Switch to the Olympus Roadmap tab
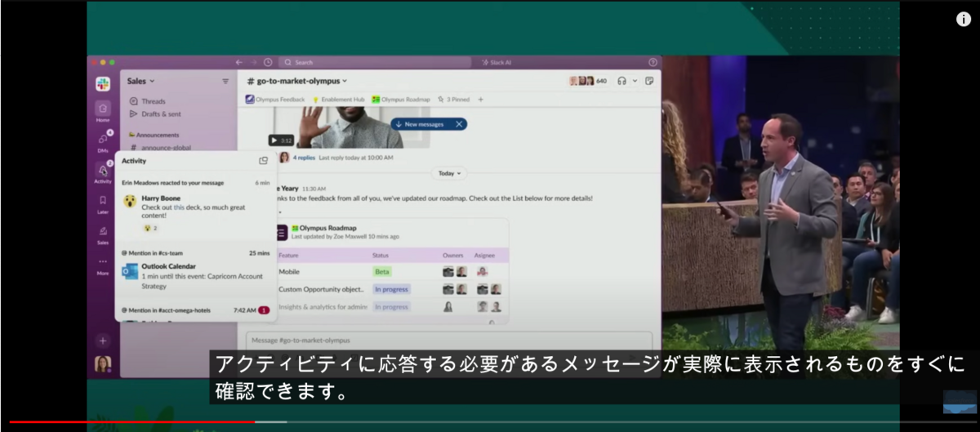 [x=401, y=100]
